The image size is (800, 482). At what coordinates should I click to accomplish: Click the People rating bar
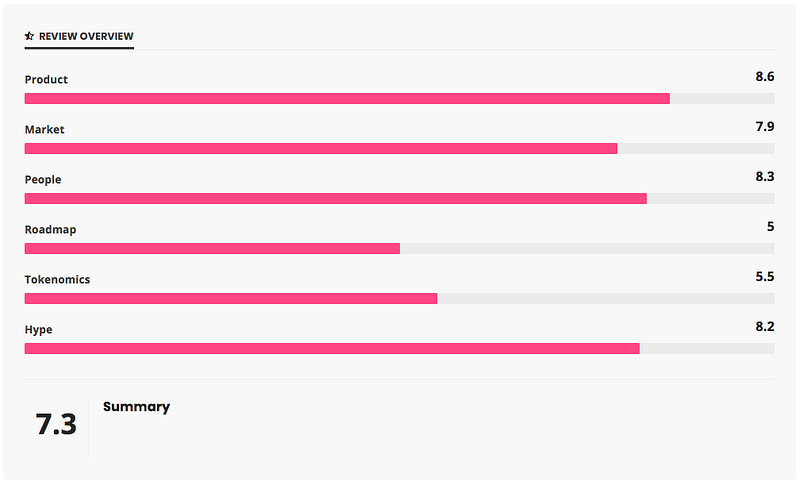399,198
